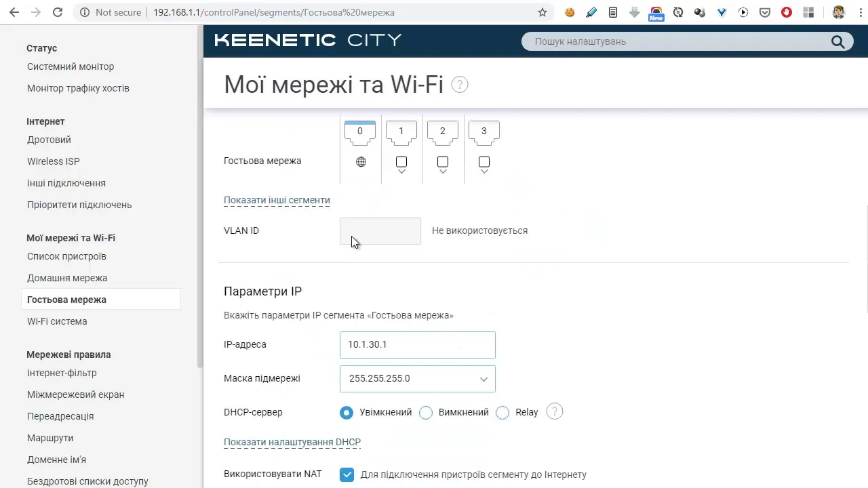Go to Дротовий connection settings
This screenshot has width=868, height=488.
click(x=49, y=140)
